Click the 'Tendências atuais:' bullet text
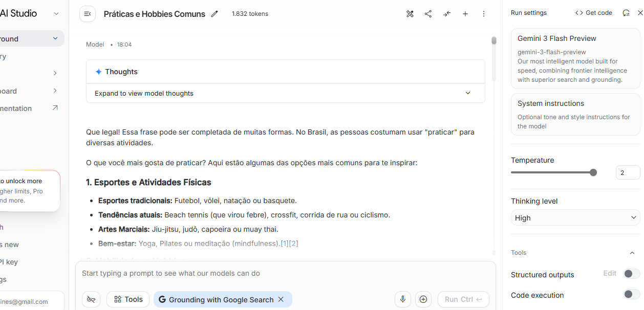The width and height of the screenshot is (644, 310). coord(130,215)
